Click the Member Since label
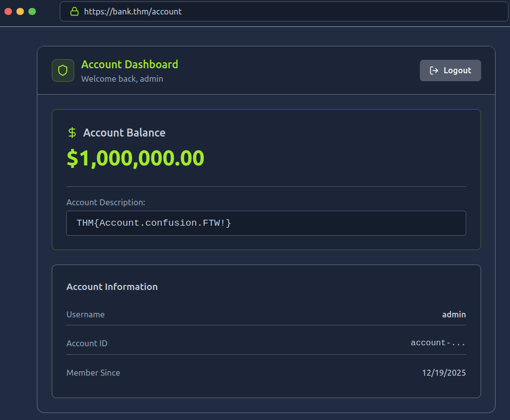 93,373
